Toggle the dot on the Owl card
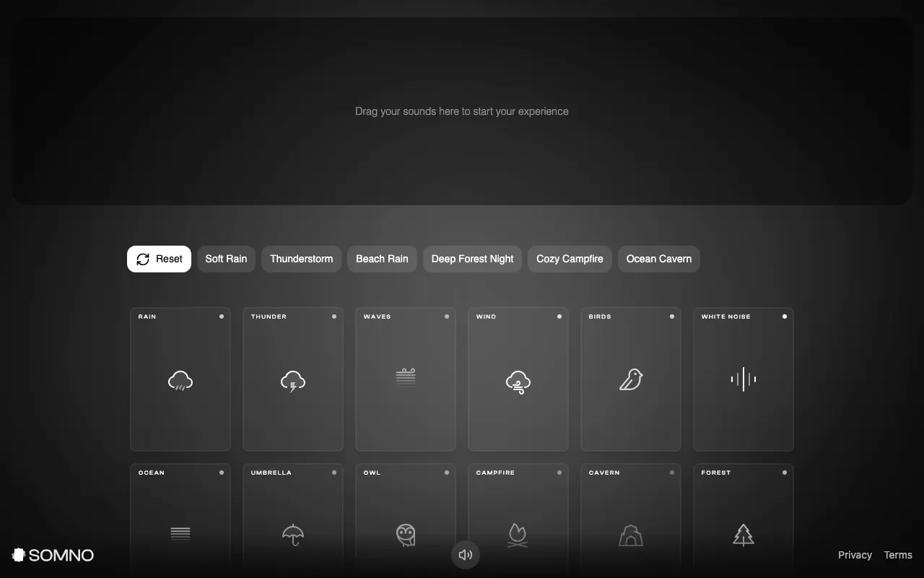Viewport: 924px width, 578px height. [x=447, y=473]
